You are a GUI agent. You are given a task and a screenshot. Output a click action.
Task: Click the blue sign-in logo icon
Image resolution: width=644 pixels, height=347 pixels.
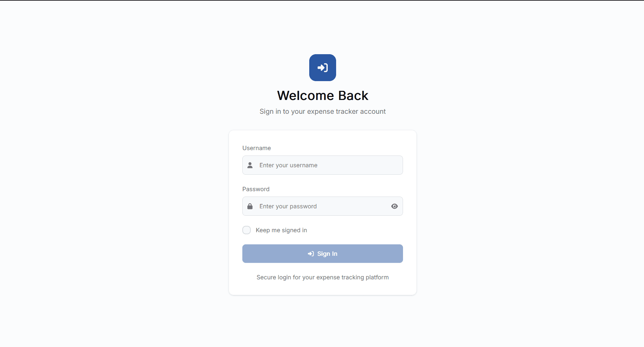coord(322,68)
